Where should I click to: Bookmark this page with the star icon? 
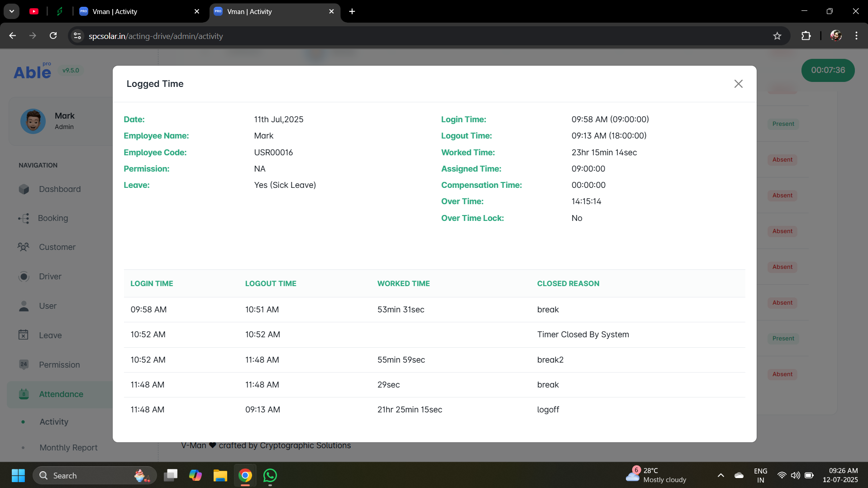point(777,36)
